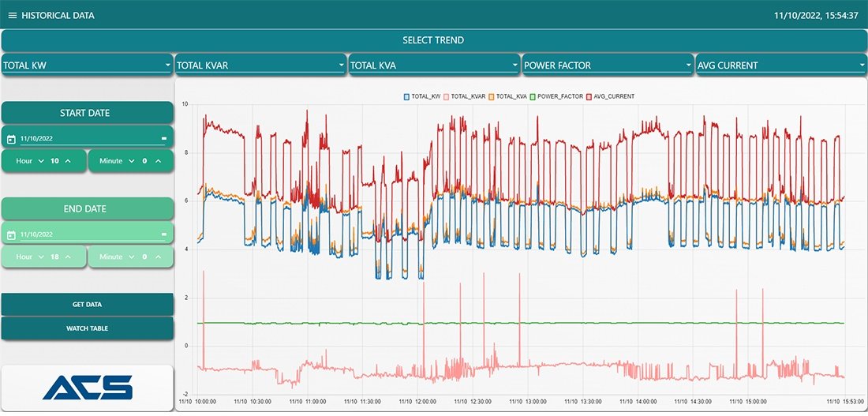Hide the TOTAL_KVAR series via legend
The width and height of the screenshot is (868, 416).
tap(466, 96)
